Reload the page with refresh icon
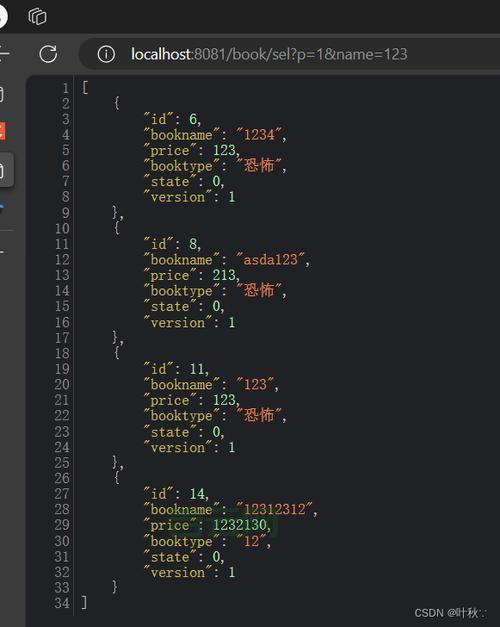This screenshot has height=627, width=500. pos(48,54)
